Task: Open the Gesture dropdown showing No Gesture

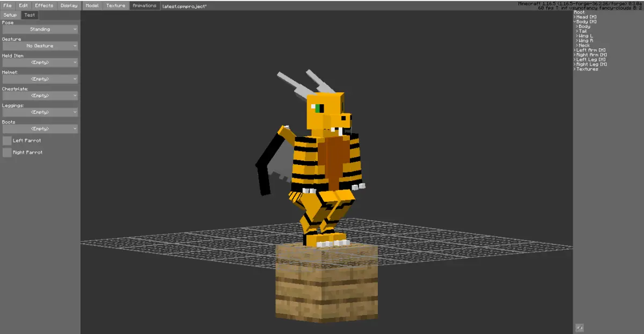Action: 40,46
